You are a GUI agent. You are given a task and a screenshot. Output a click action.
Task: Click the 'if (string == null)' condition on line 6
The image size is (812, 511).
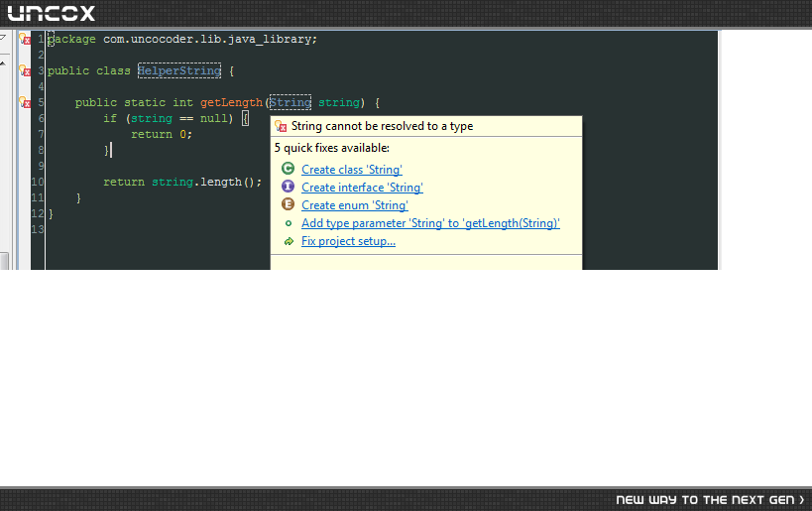pyautogui.click(x=169, y=119)
